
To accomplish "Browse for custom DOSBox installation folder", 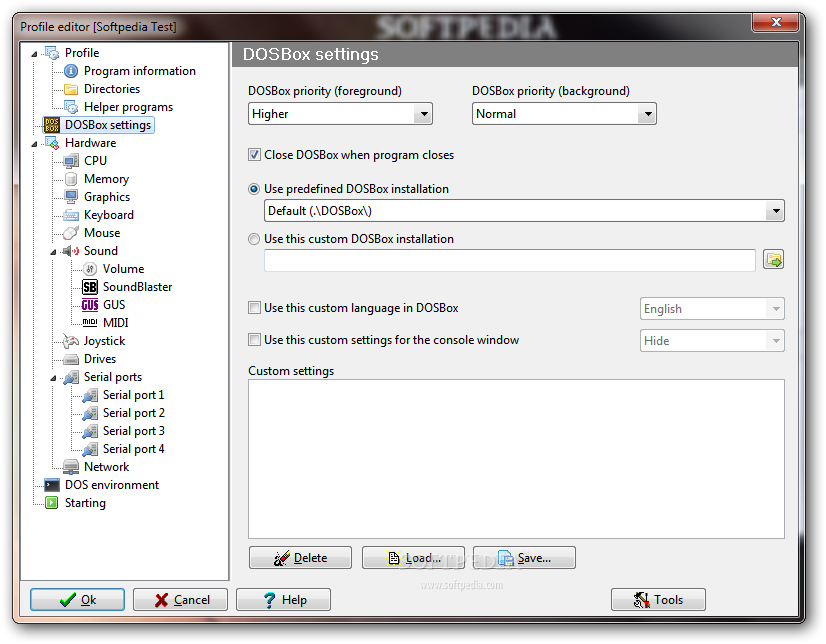I will click(773, 260).
